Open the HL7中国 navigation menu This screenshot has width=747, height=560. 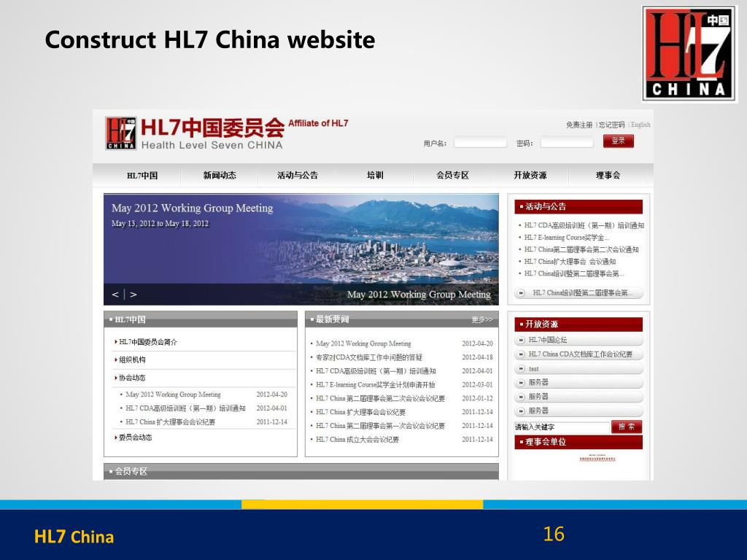tap(142, 176)
